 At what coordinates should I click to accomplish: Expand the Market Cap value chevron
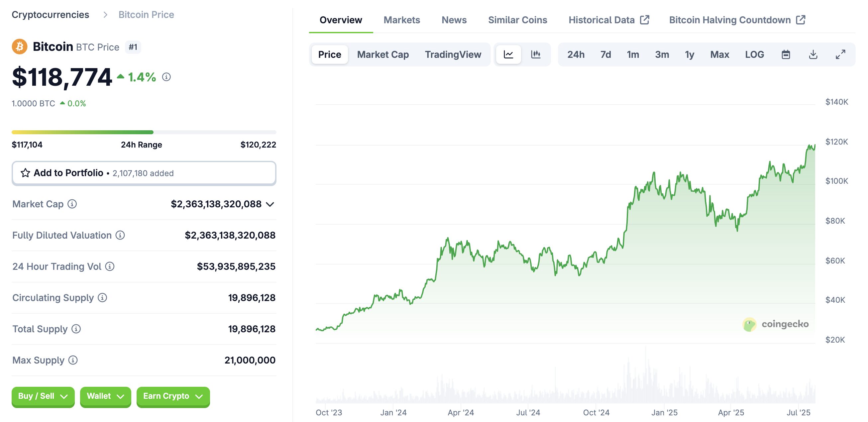270,204
